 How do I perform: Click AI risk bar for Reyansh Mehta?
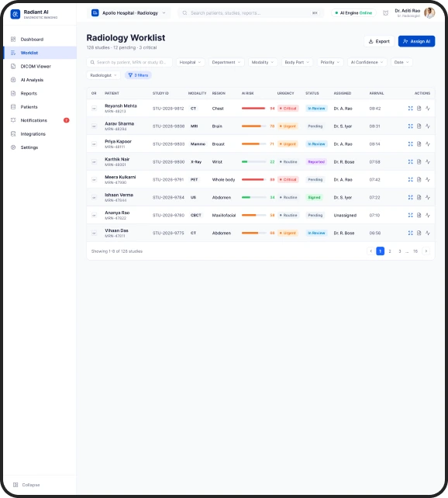pyautogui.click(x=253, y=109)
